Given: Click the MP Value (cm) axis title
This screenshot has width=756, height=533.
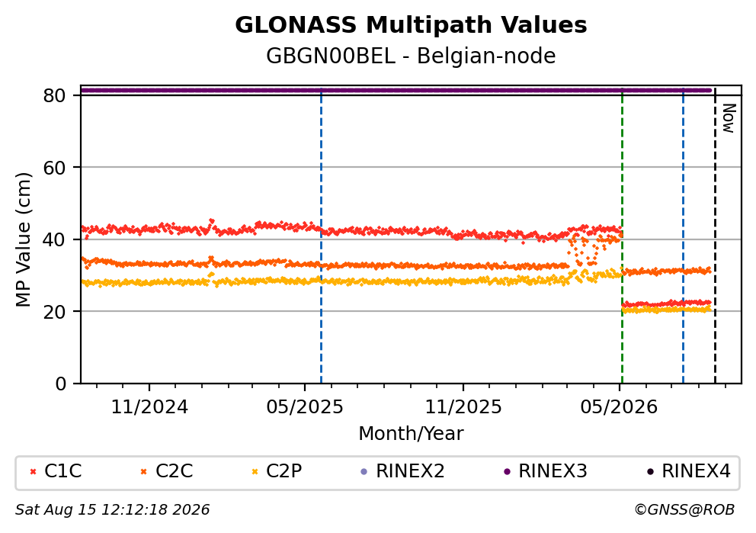Looking at the screenshot, I should click(x=23, y=239).
